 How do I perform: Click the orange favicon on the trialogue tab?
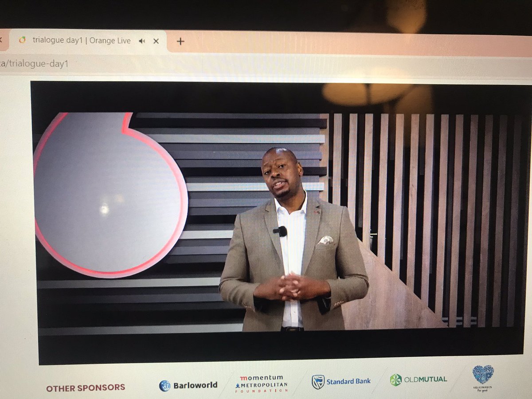pos(23,41)
